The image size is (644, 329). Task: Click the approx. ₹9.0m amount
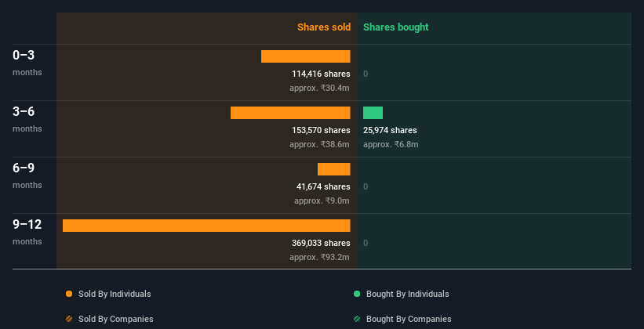tap(322, 201)
